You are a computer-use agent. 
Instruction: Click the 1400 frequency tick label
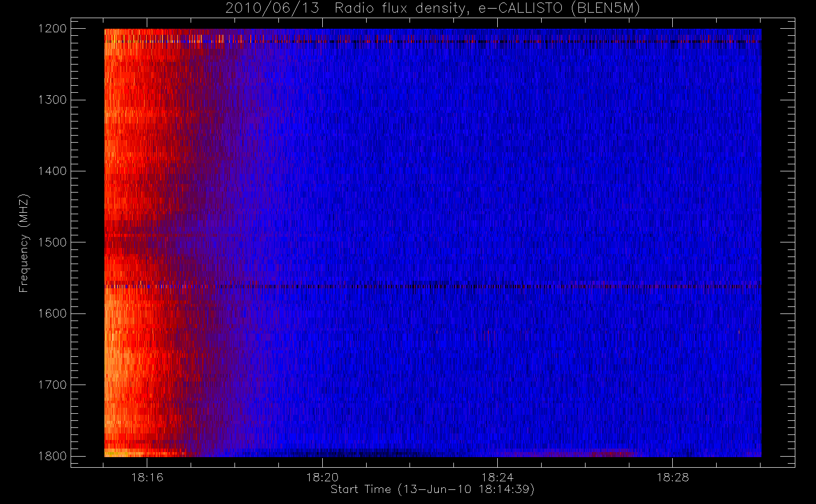[53, 171]
